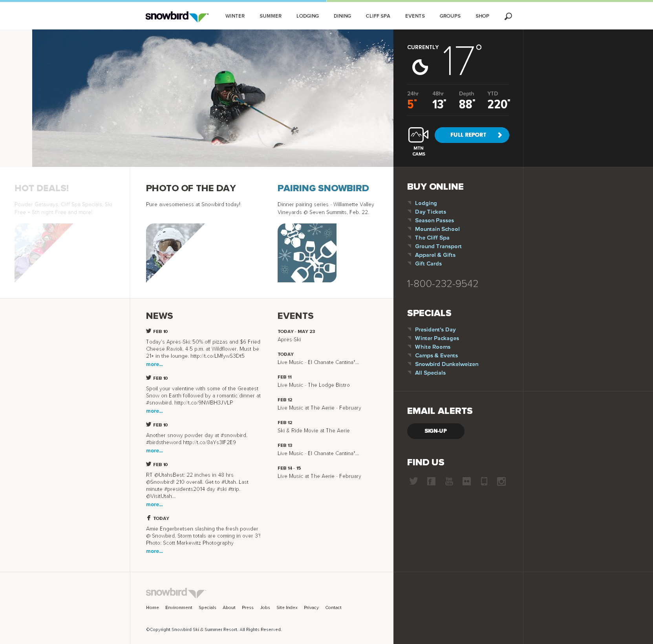
Task: Select The Cliff Spa under Buy Online
Action: [432, 238]
